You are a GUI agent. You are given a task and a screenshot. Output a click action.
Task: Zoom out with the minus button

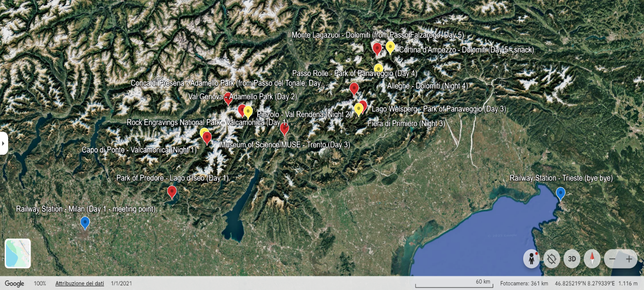pyautogui.click(x=612, y=259)
